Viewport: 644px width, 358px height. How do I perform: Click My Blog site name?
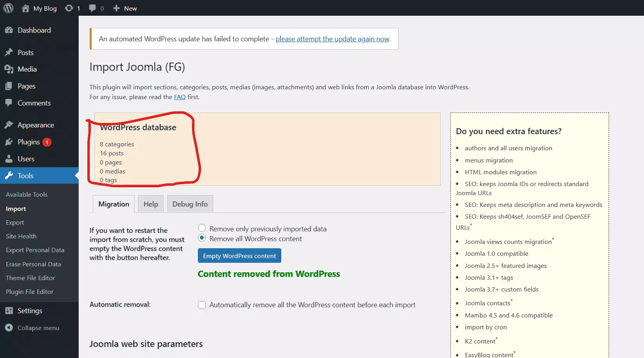[45, 9]
